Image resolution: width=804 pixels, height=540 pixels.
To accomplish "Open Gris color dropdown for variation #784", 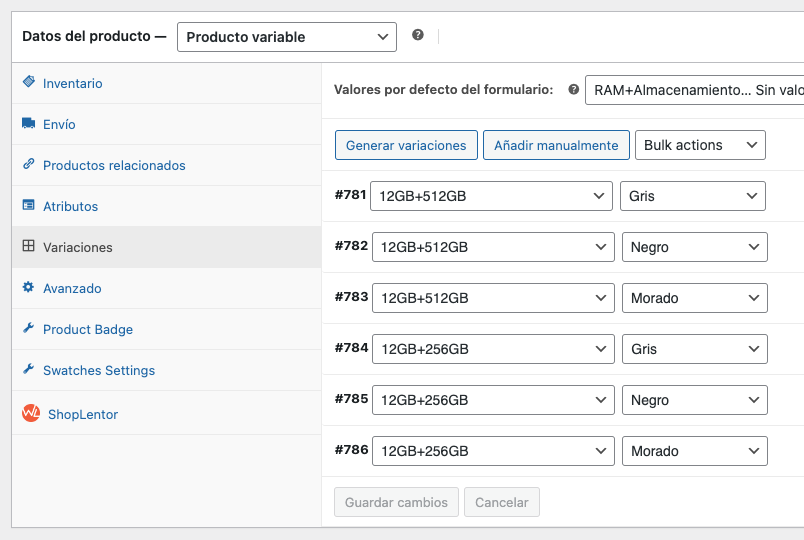I will [694, 349].
